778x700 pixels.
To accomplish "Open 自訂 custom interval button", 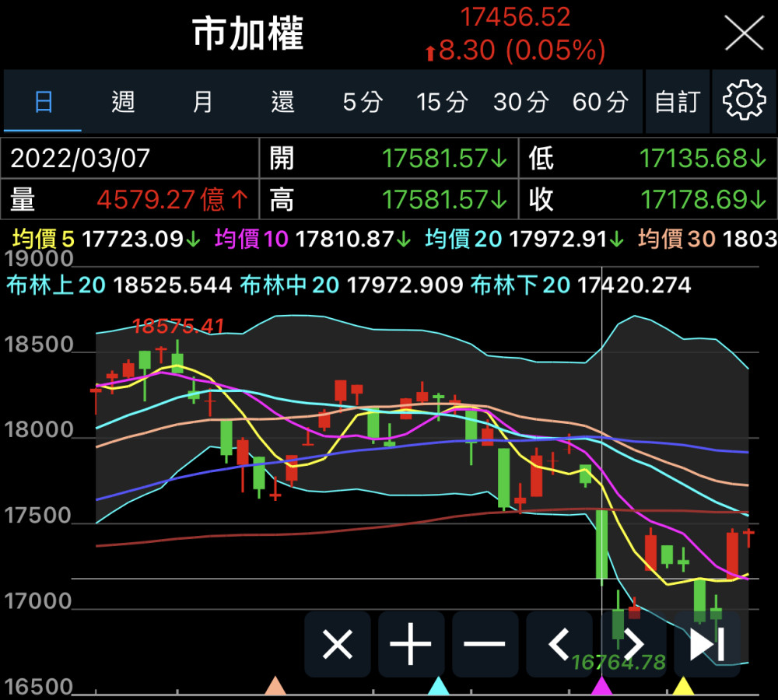I will (677, 101).
